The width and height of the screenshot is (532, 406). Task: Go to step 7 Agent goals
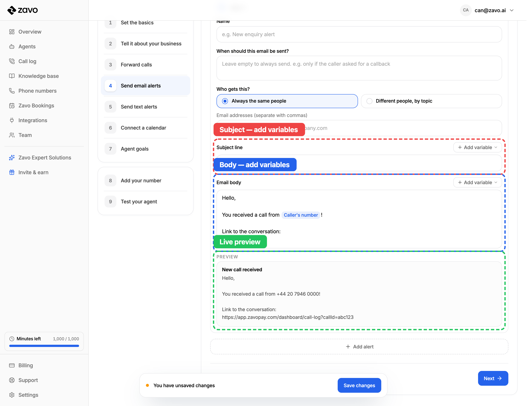[145, 149]
